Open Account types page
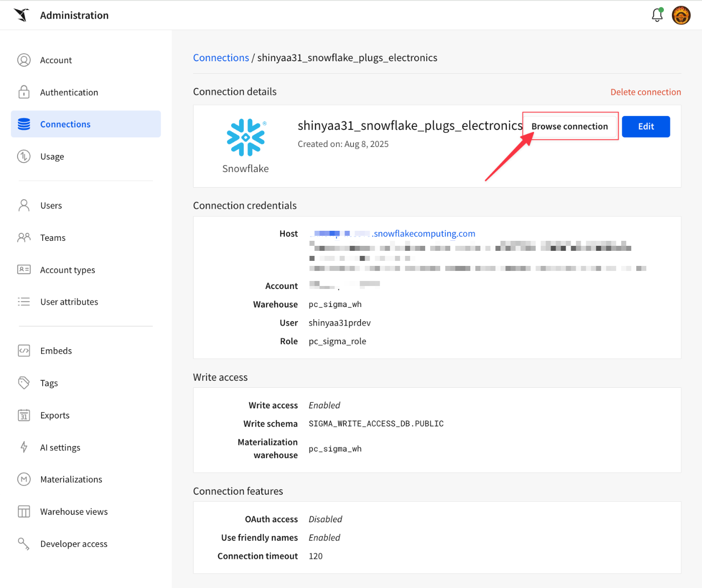The width and height of the screenshot is (702, 588). (86, 270)
